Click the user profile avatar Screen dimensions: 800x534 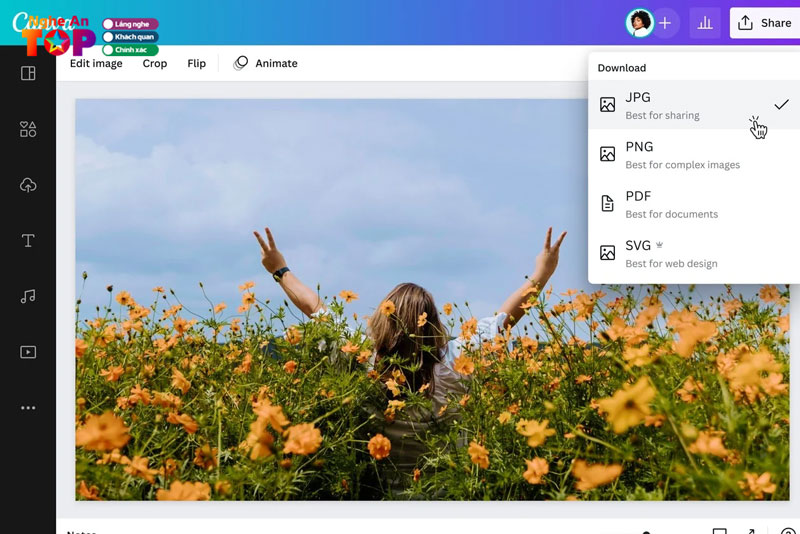[639, 23]
